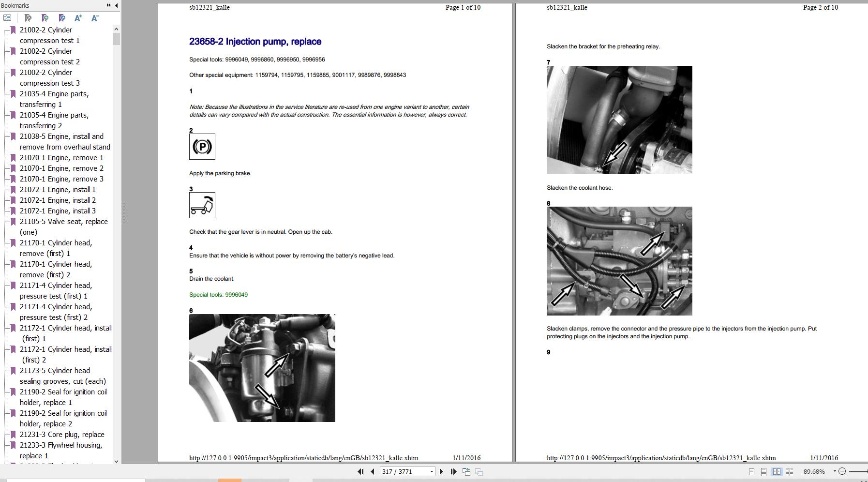This screenshot has height=482, width=868.
Task: Open bookmark 'Cylinder compression test 2'
Action: pyautogui.click(x=49, y=57)
